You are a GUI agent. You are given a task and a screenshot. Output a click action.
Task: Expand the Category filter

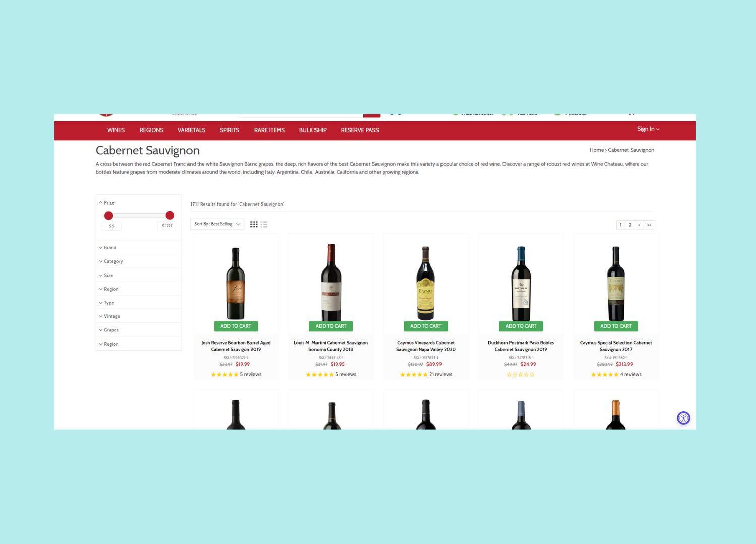coord(139,261)
